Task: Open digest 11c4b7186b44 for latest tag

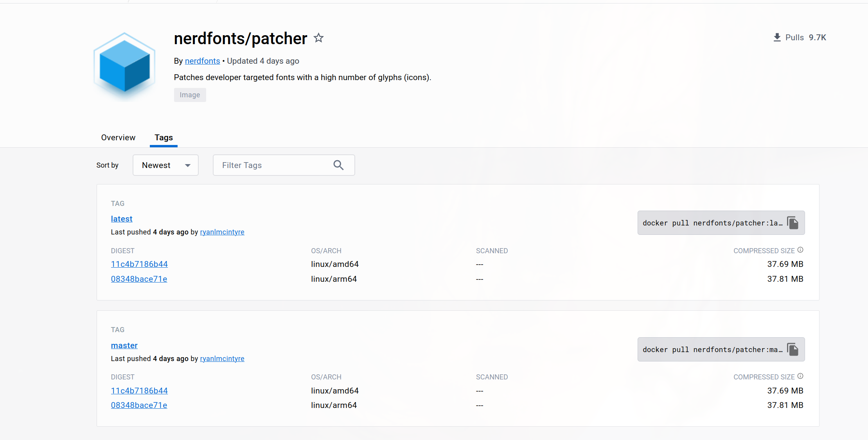Action: pos(139,264)
